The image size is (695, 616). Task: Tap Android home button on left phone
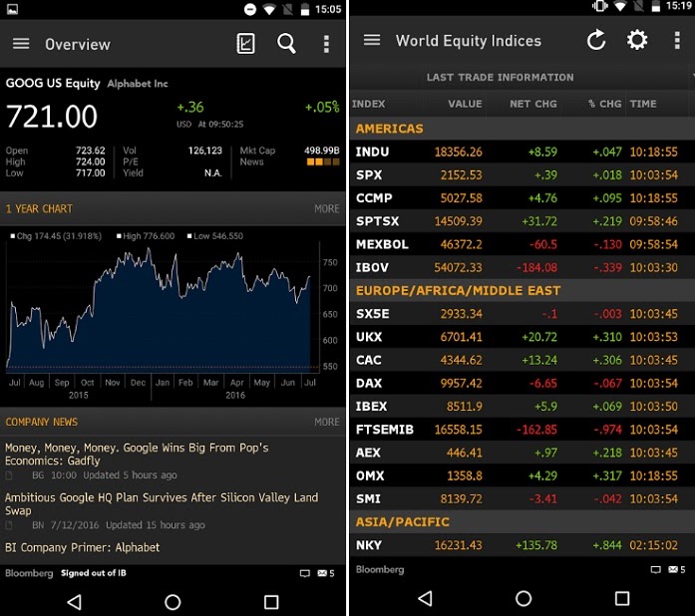[x=173, y=602]
